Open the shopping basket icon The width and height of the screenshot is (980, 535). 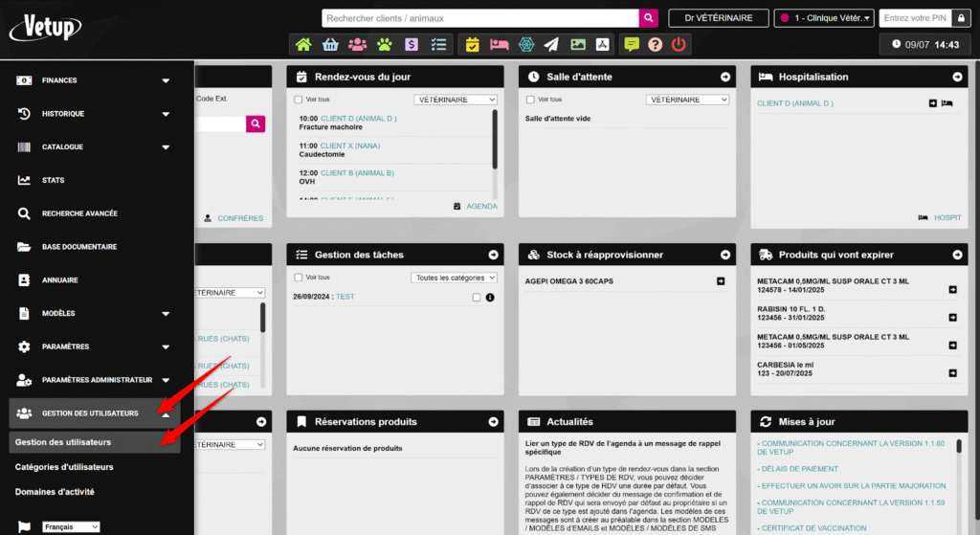pyautogui.click(x=330, y=44)
